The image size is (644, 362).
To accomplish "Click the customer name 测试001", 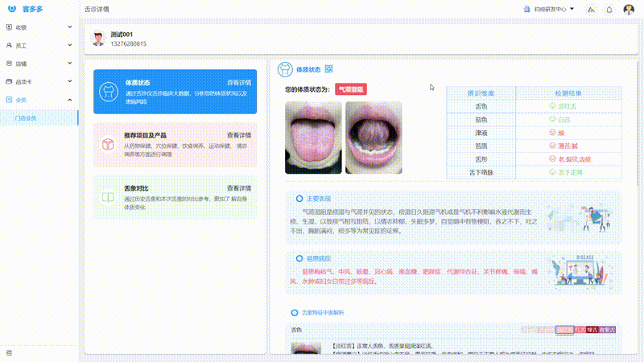I will (122, 35).
